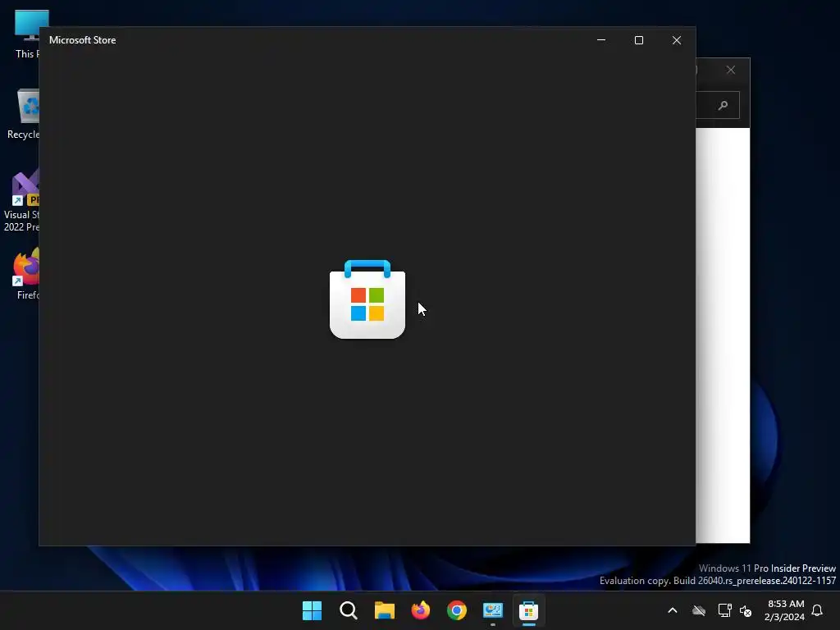Open the Windows Start menu
The width and height of the screenshot is (840, 630).
[312, 610]
